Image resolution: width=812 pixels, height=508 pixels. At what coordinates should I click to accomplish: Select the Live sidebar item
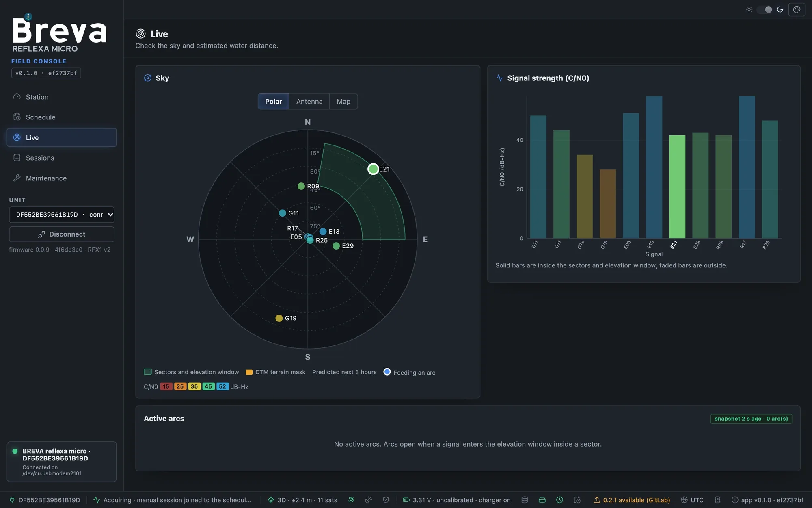pos(62,137)
